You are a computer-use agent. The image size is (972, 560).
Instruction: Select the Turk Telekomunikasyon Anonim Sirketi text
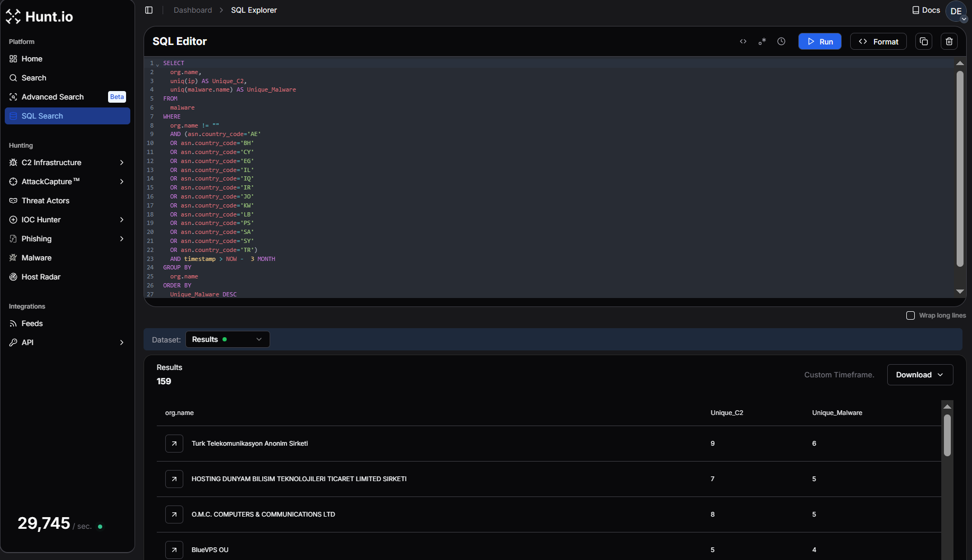pyautogui.click(x=249, y=444)
